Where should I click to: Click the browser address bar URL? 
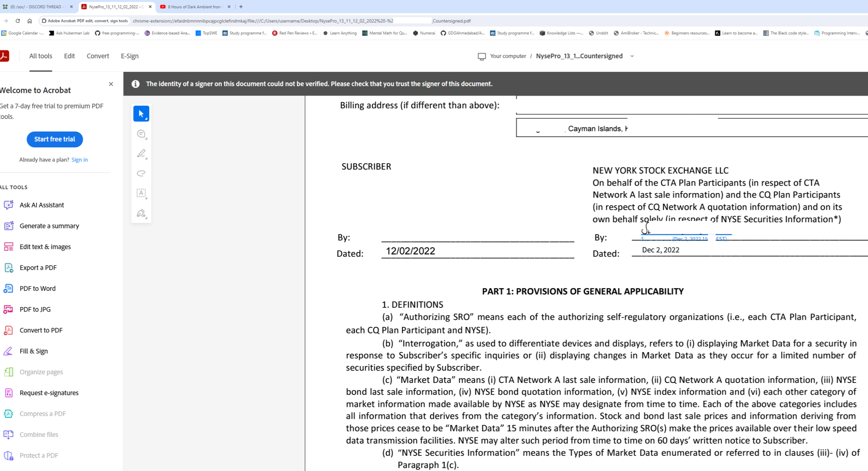[302, 21]
